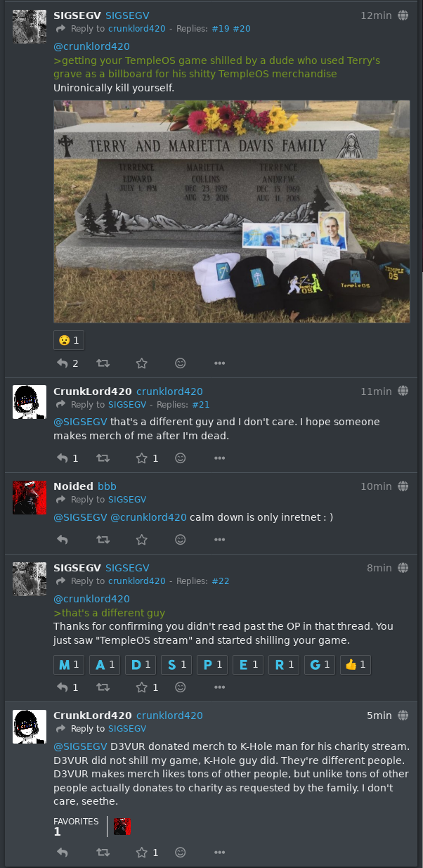The height and width of the screenshot is (868, 423).
Task: Reply to SIGSEGV's grave photo post
Action: click(63, 363)
